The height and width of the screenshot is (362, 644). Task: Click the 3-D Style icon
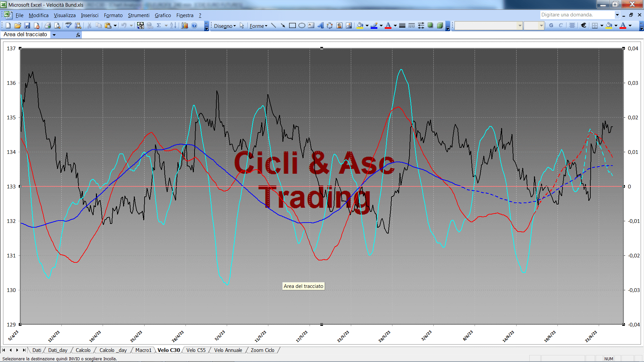tap(440, 25)
